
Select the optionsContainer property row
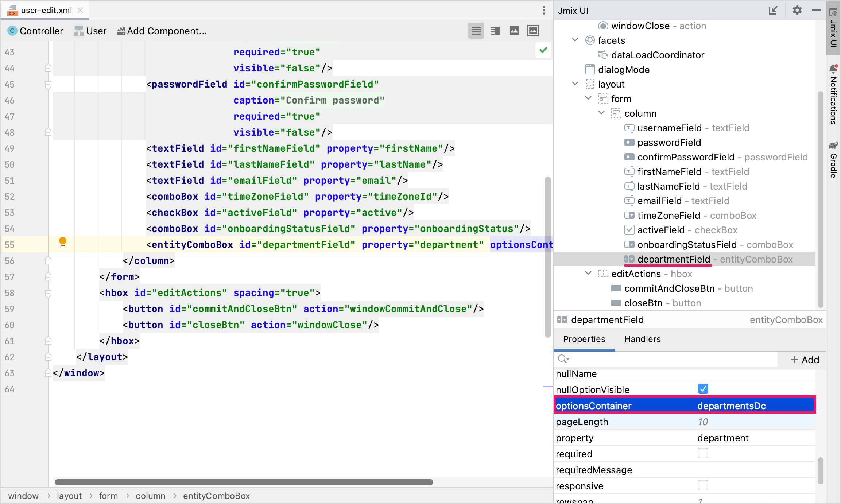click(685, 406)
